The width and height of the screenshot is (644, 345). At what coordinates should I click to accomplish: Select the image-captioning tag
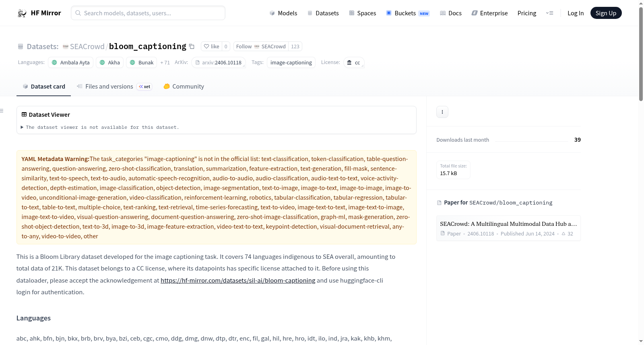291,63
